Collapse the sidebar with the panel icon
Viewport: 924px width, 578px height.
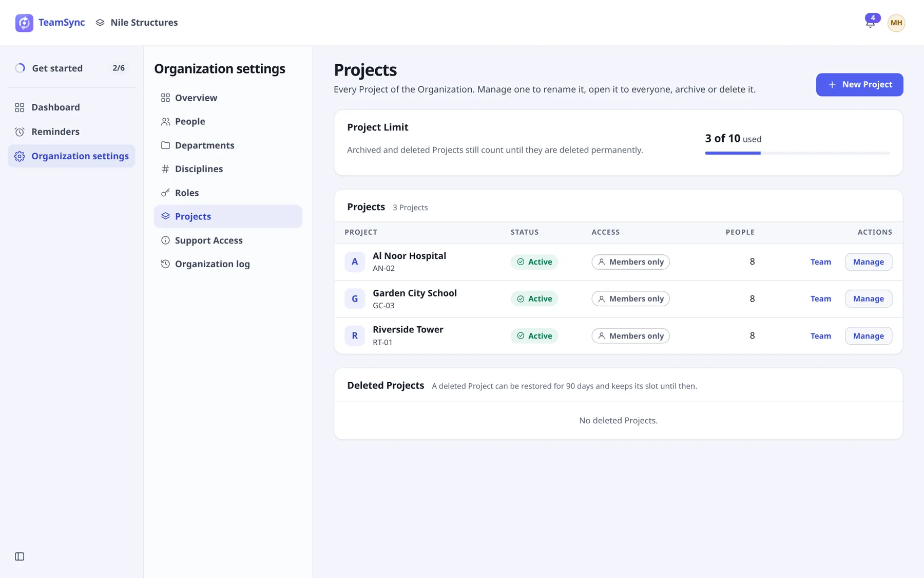coord(20,556)
